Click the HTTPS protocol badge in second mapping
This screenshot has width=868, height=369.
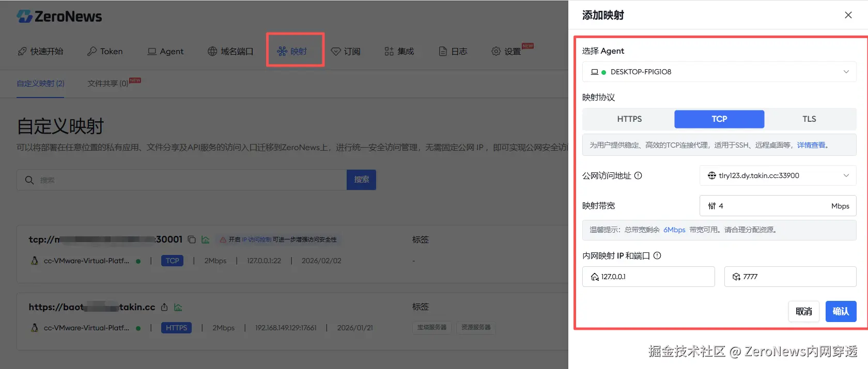click(x=176, y=328)
